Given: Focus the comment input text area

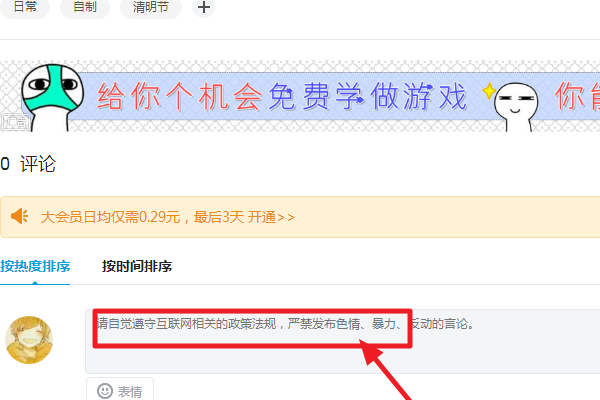Looking at the screenshot, I should [342, 341].
